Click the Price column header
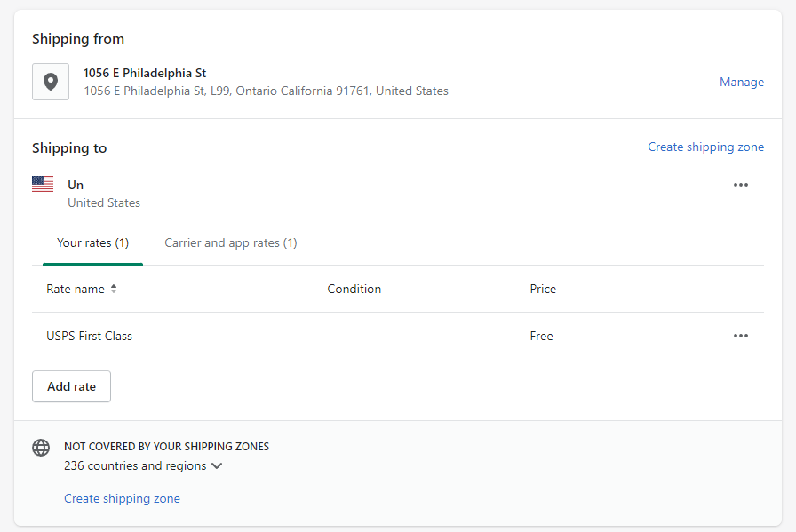The image size is (796, 532). [543, 289]
